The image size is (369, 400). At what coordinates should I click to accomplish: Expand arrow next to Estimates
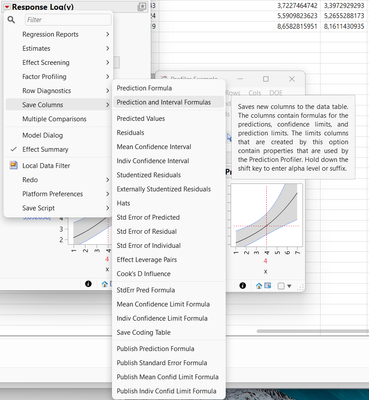pyautogui.click(x=107, y=48)
